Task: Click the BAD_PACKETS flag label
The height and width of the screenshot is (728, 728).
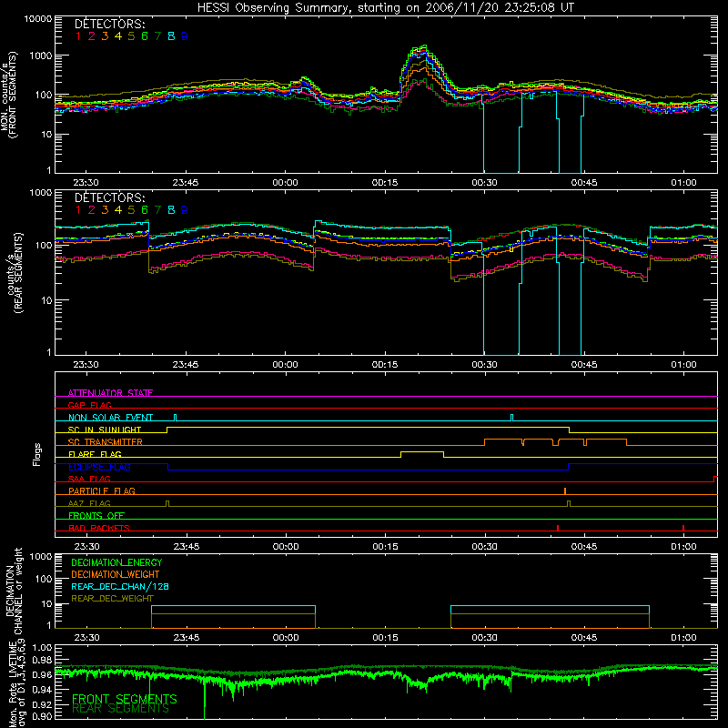Action: [99, 528]
